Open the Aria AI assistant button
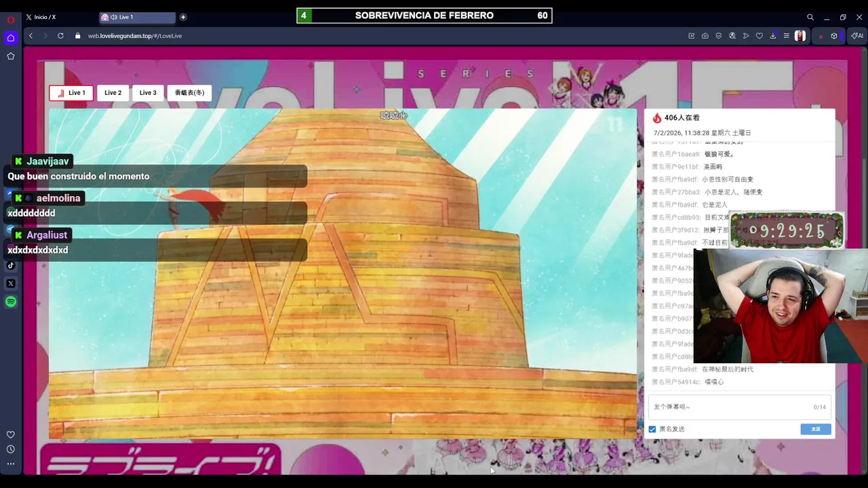Screen dimensions: 868x488 pos(857,36)
